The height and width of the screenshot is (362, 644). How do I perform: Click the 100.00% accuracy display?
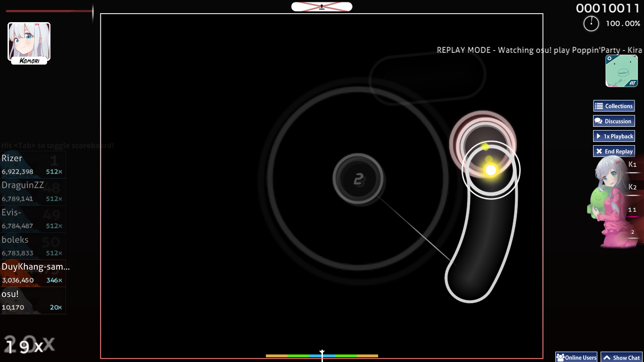tap(623, 23)
